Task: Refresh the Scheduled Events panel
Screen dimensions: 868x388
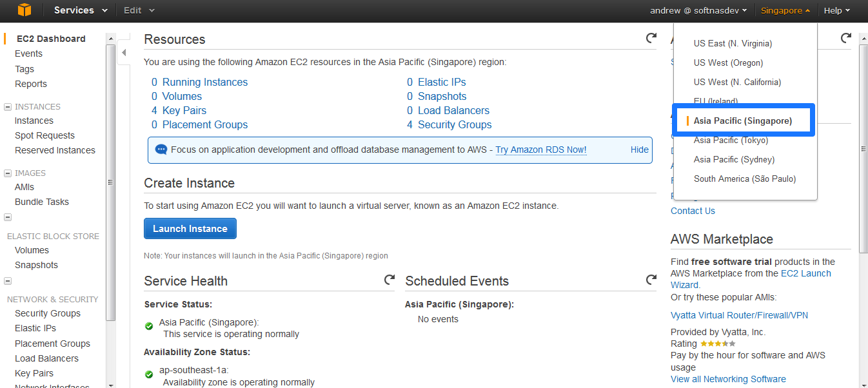Action: [651, 280]
